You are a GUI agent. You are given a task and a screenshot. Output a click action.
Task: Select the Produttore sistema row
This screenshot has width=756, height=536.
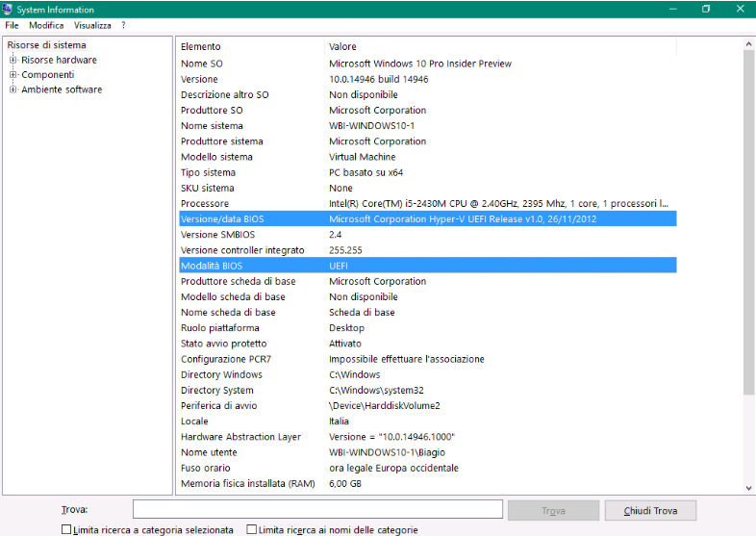tap(428, 141)
